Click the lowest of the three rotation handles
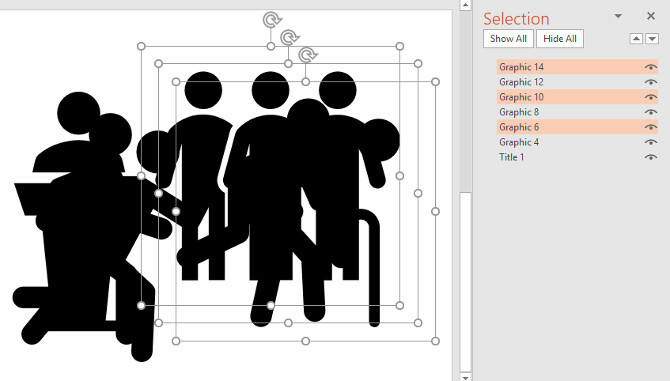Image resolution: width=670 pixels, height=381 pixels. coord(307,55)
